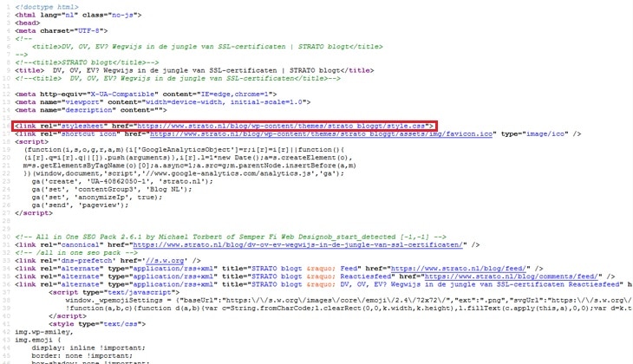Follow the canonical URL on line 31
This screenshot has height=364, width=633.
click(x=298, y=245)
